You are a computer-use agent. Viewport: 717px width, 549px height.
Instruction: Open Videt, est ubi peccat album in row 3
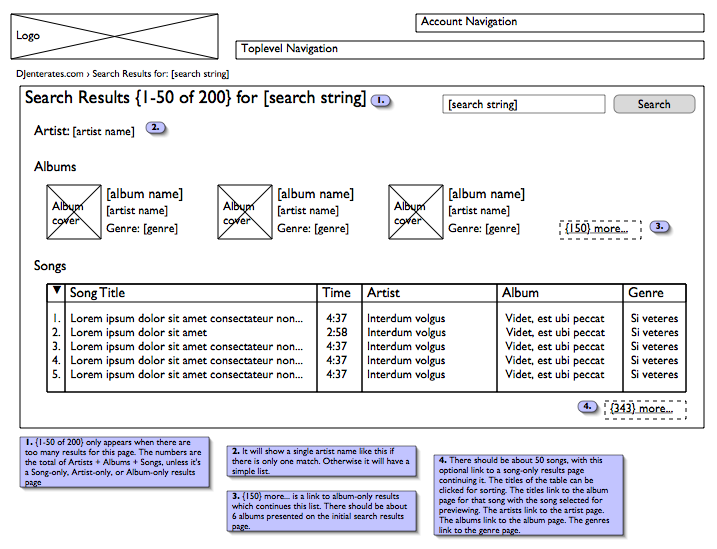point(555,346)
